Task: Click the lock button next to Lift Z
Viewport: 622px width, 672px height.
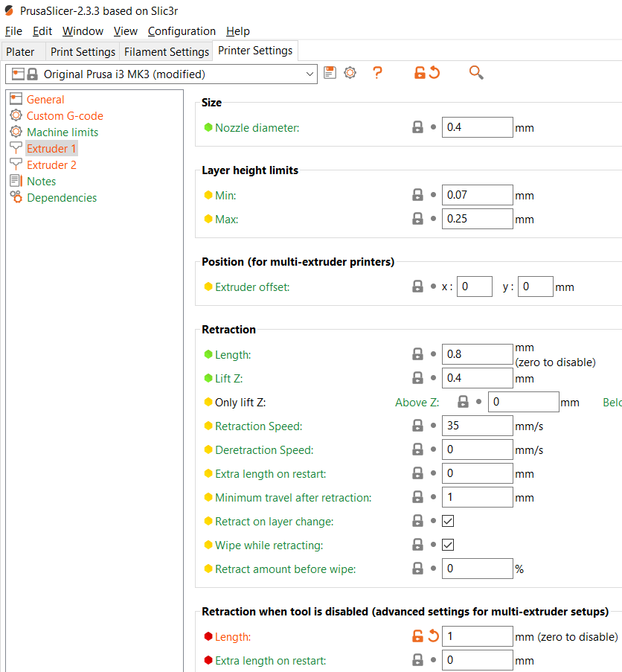Action: pyautogui.click(x=417, y=378)
